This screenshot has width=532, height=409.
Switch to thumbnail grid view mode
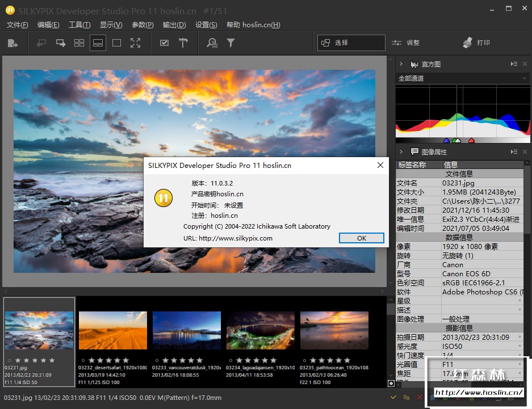(x=79, y=43)
